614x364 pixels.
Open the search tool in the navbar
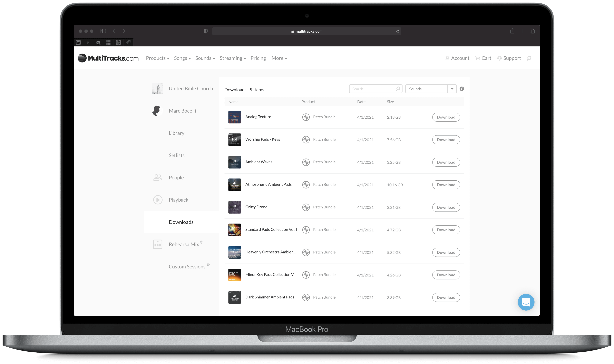pos(529,58)
